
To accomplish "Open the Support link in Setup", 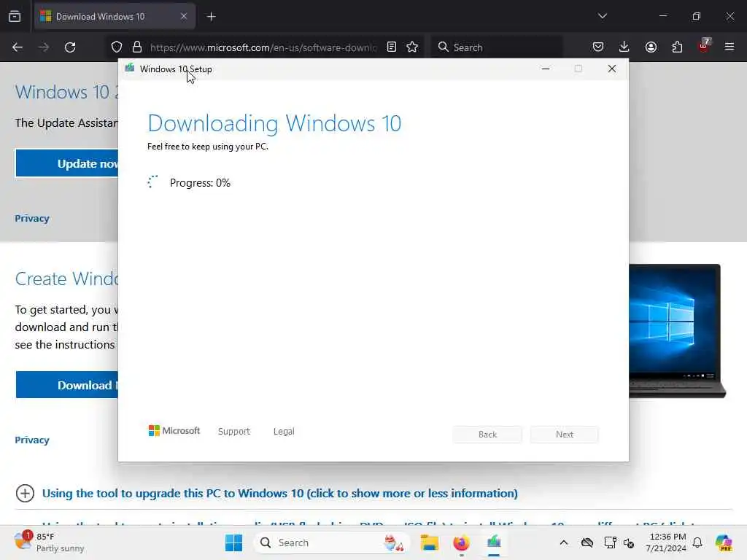I will [234, 431].
